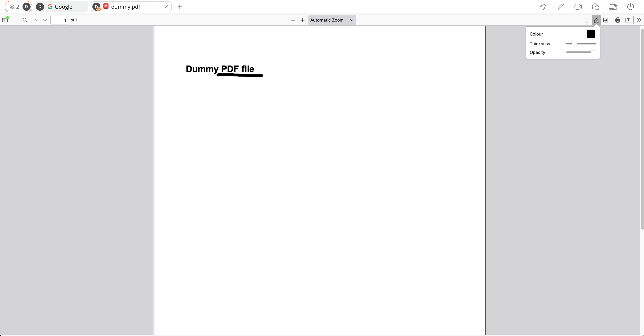Viewport: 644px width, 336px height.
Task: Expand the secondary tools menu
Action: 639,20
